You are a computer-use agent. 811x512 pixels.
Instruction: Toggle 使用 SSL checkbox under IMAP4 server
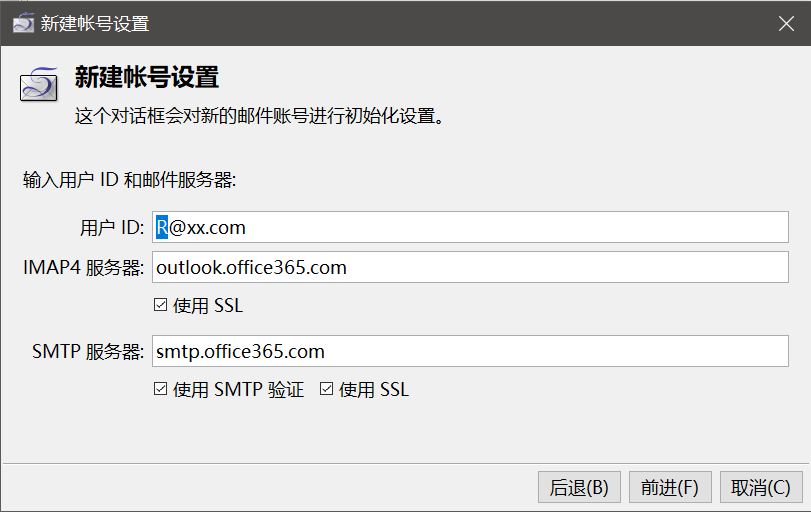(160, 306)
